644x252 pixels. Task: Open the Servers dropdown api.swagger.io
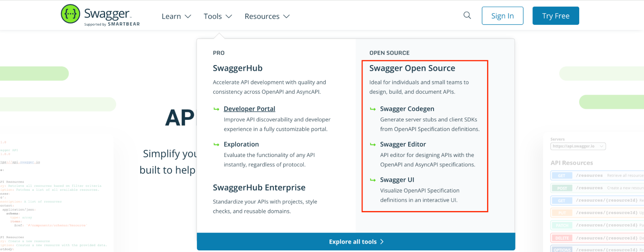click(578, 146)
